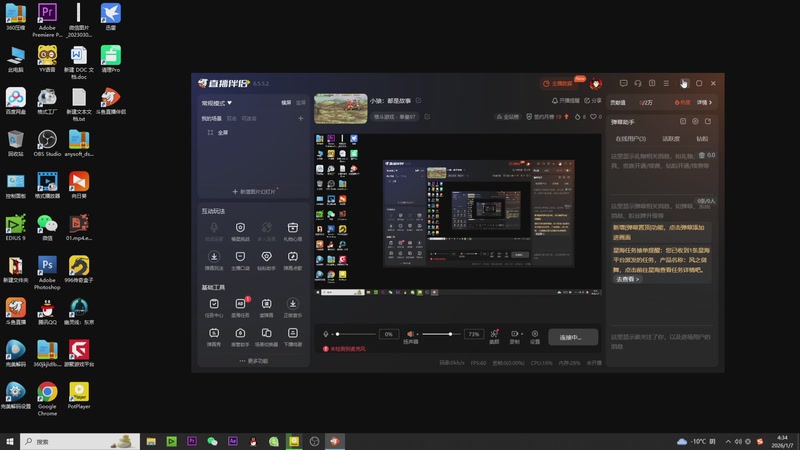The width and height of the screenshot is (800, 450).
Task: Open 详情 arrow beside 热度
Action: pos(704,103)
